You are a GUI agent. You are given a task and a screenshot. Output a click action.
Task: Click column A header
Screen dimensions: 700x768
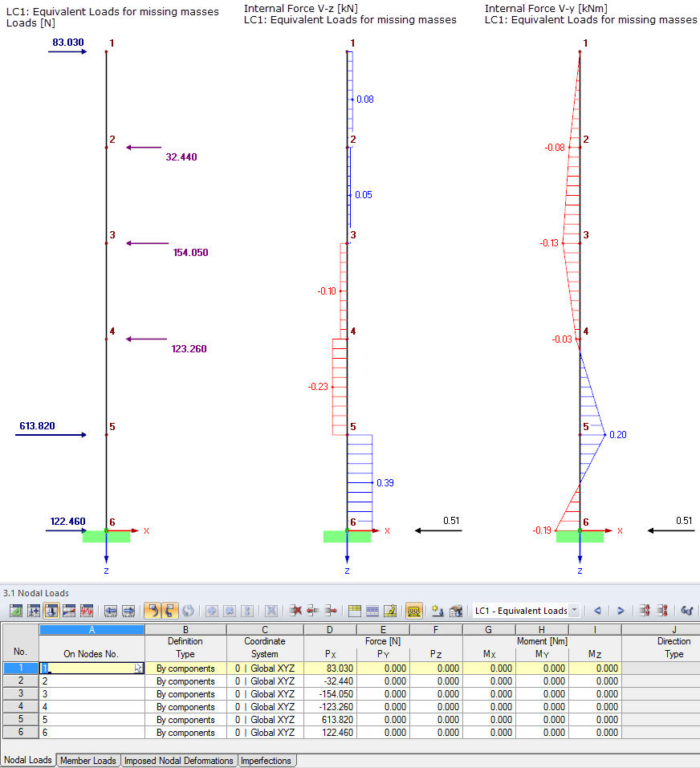pos(92,630)
